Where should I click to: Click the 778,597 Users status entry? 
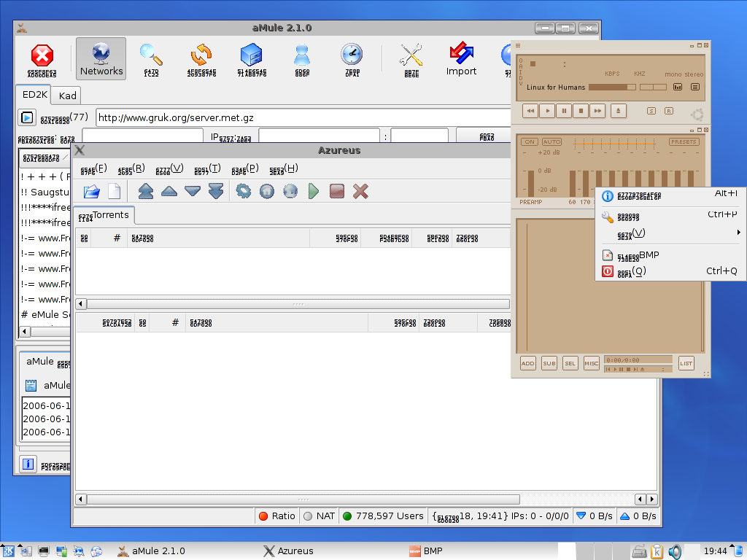(x=383, y=516)
